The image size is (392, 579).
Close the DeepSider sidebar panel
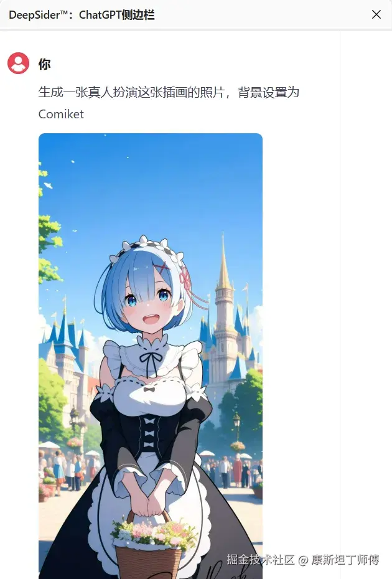pyautogui.click(x=376, y=14)
